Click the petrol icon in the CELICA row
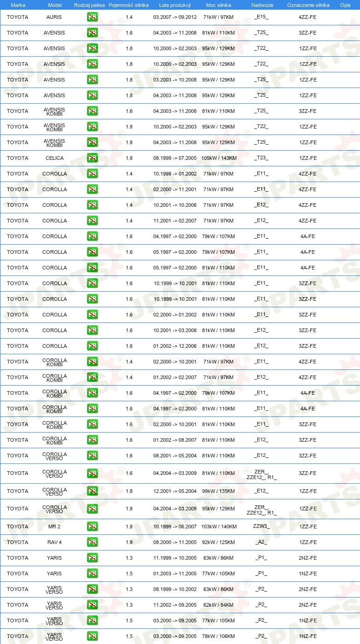360x644 pixels. (x=92, y=158)
